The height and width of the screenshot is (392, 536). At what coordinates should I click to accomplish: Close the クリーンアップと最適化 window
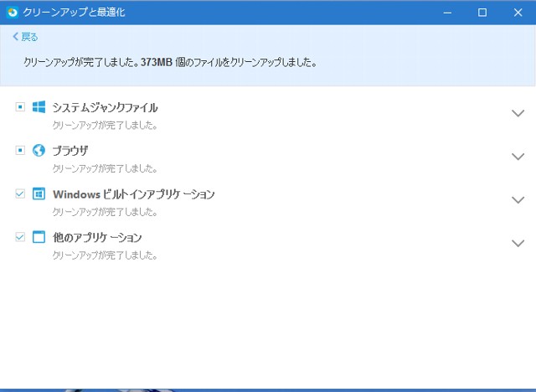click(518, 13)
